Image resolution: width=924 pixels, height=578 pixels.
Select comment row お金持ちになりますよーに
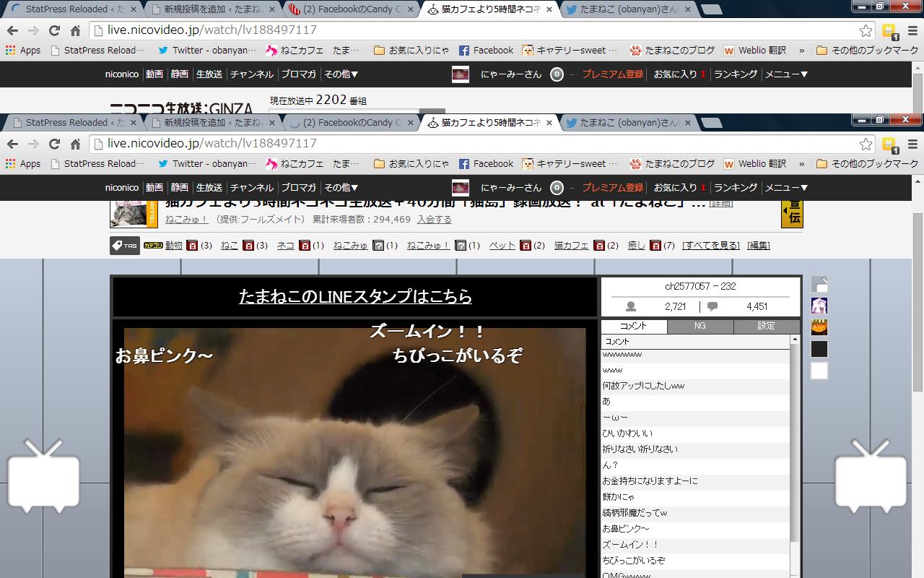pyautogui.click(x=696, y=481)
